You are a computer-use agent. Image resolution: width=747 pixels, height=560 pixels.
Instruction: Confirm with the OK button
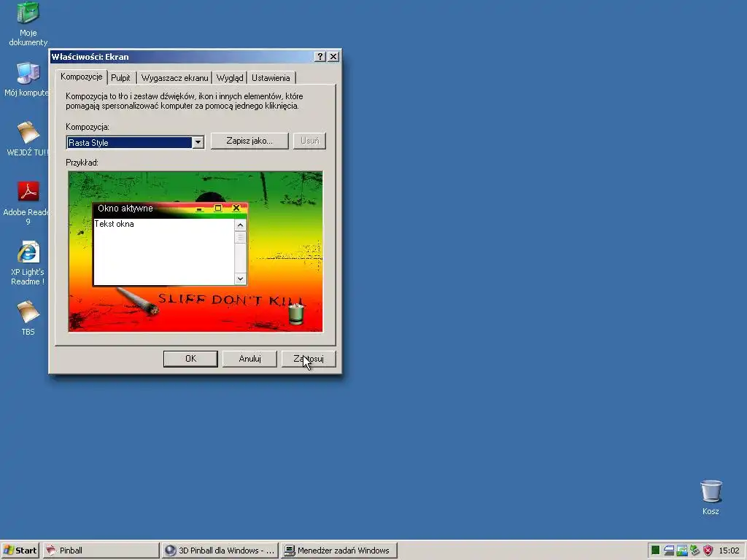(190, 359)
